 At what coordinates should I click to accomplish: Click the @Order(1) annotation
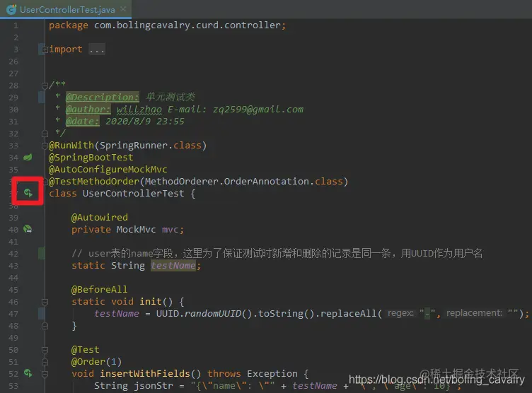point(96,362)
